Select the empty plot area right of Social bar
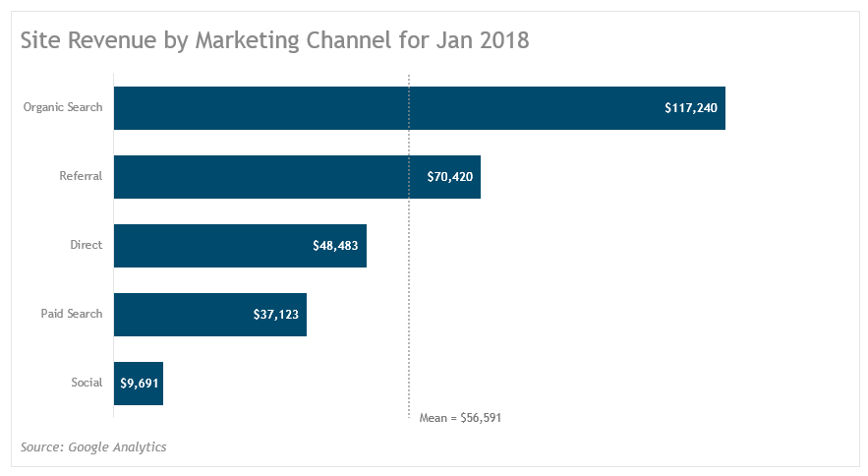The image size is (868, 476). (590, 384)
